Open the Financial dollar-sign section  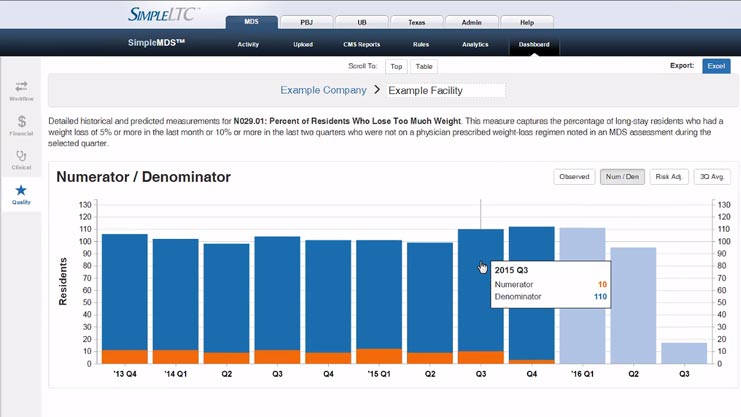21,124
